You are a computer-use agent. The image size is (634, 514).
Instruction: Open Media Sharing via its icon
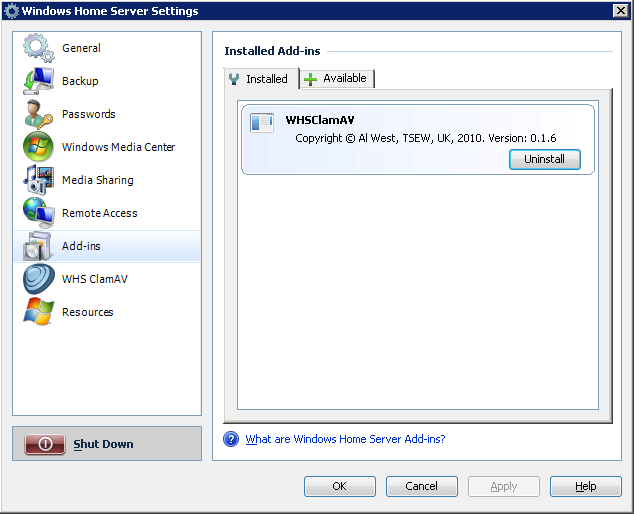click(x=38, y=180)
